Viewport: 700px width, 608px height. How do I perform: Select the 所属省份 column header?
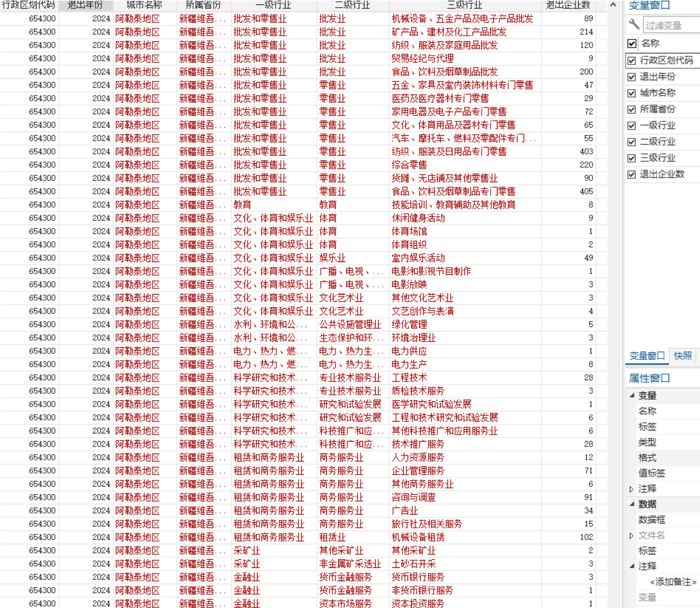203,5
